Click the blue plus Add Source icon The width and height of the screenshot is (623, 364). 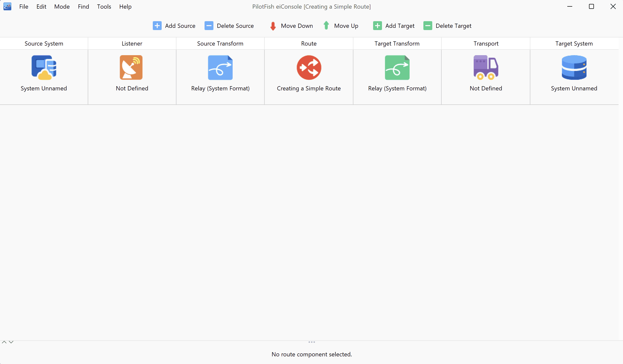157,26
